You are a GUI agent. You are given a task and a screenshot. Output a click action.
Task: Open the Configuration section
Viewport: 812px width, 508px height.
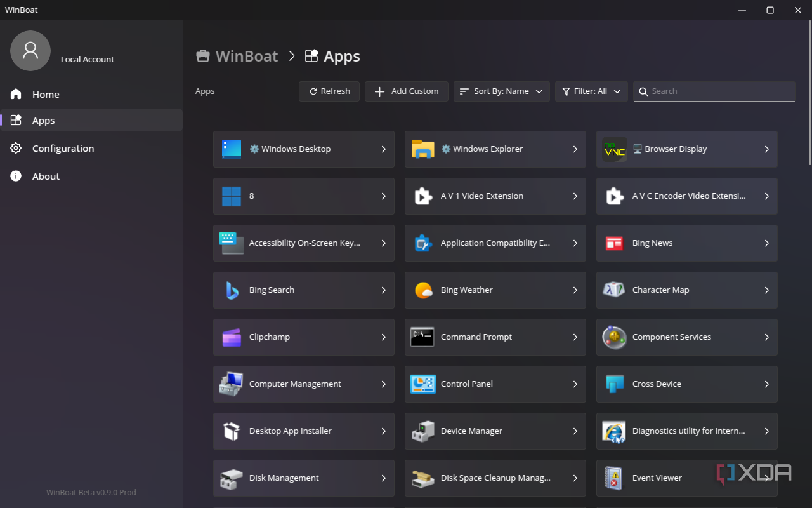(x=92, y=149)
